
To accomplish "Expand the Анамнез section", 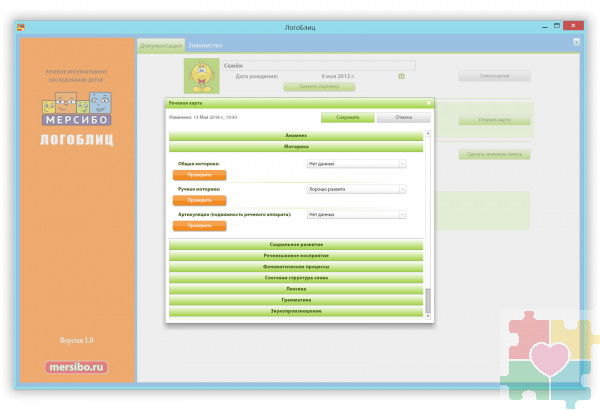I will [x=296, y=136].
